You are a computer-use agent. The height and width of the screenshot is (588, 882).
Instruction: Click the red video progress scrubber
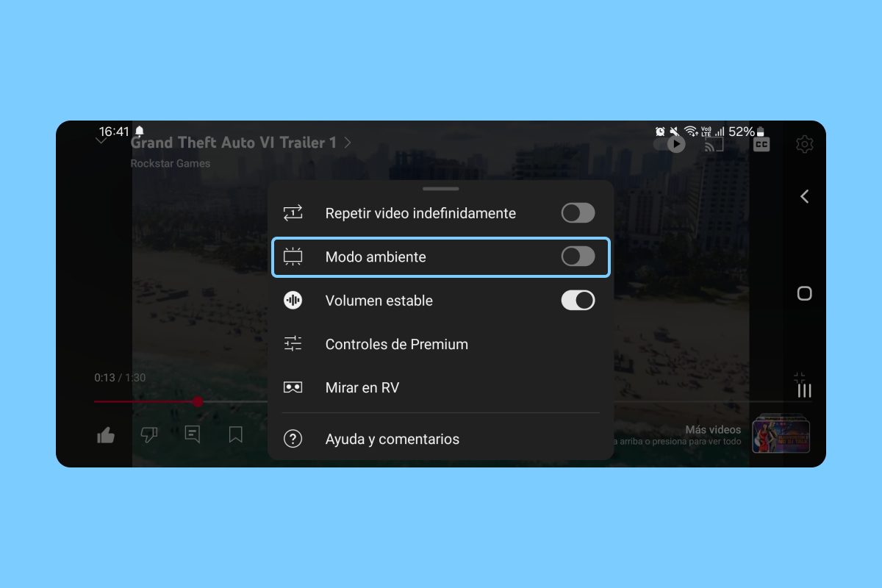pos(198,401)
